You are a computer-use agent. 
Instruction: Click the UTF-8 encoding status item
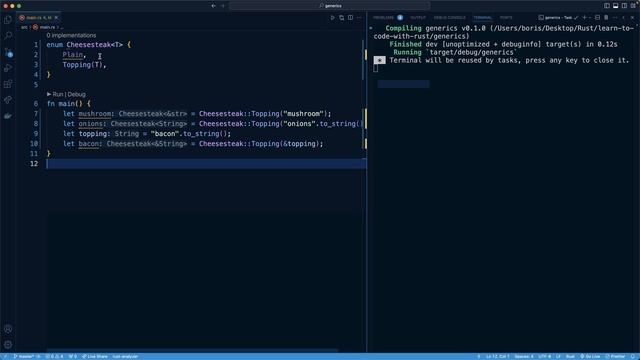(x=544, y=356)
